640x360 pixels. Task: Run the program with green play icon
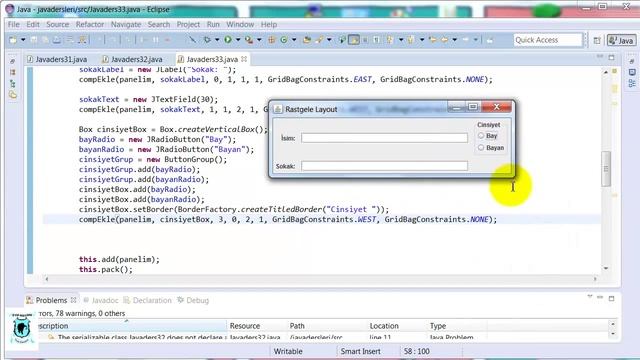[228, 40]
